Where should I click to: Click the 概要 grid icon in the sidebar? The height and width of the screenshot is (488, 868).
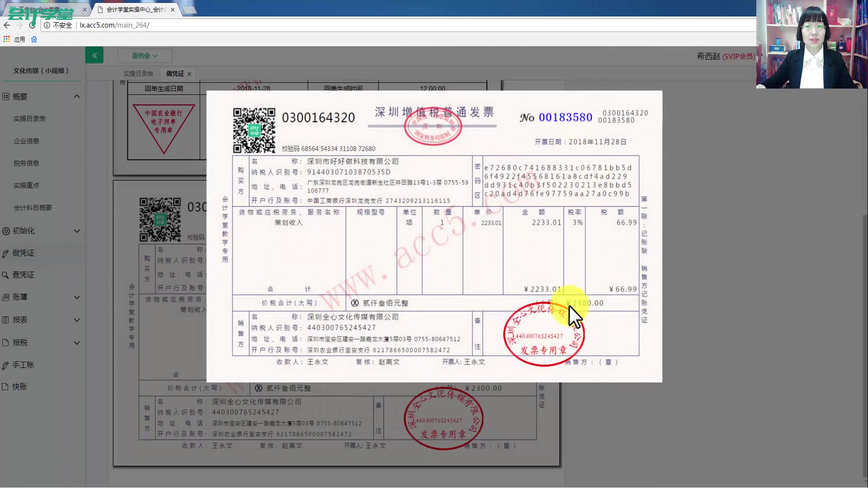(6, 97)
